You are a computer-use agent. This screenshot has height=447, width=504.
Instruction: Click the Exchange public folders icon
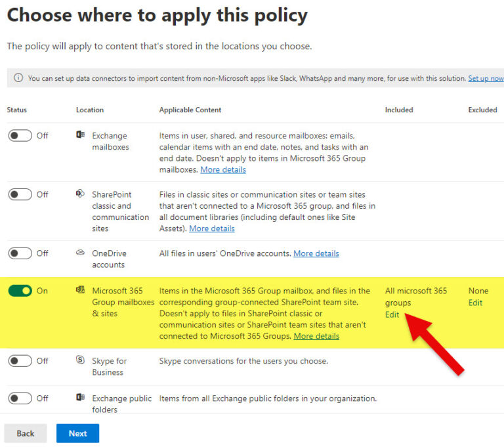click(x=80, y=397)
